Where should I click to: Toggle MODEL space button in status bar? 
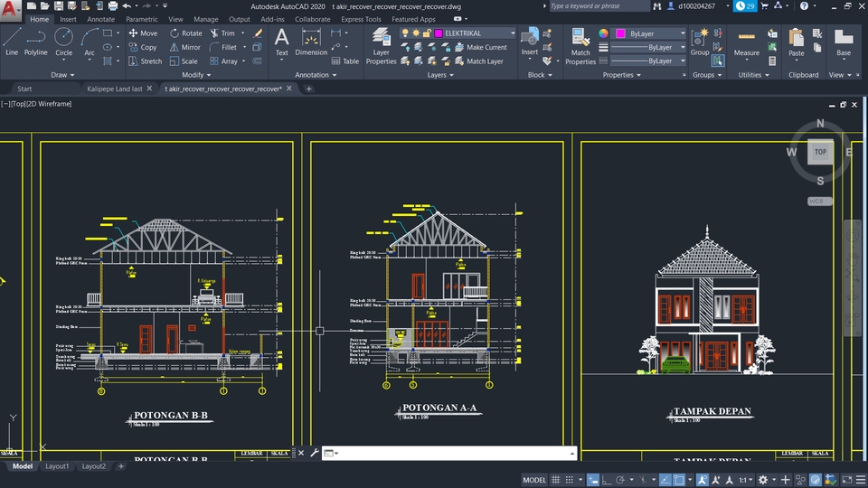point(534,480)
